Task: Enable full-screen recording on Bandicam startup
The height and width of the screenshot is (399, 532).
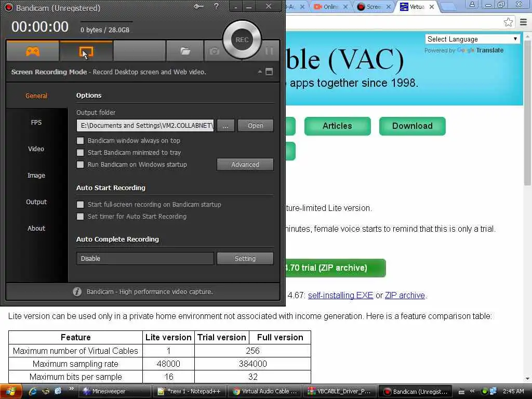Action: [81, 205]
